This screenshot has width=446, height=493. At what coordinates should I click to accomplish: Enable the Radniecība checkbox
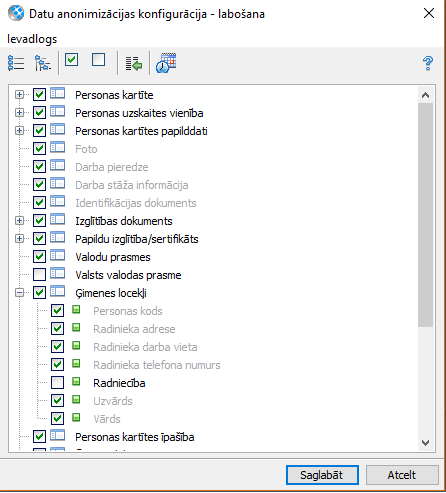(57, 383)
